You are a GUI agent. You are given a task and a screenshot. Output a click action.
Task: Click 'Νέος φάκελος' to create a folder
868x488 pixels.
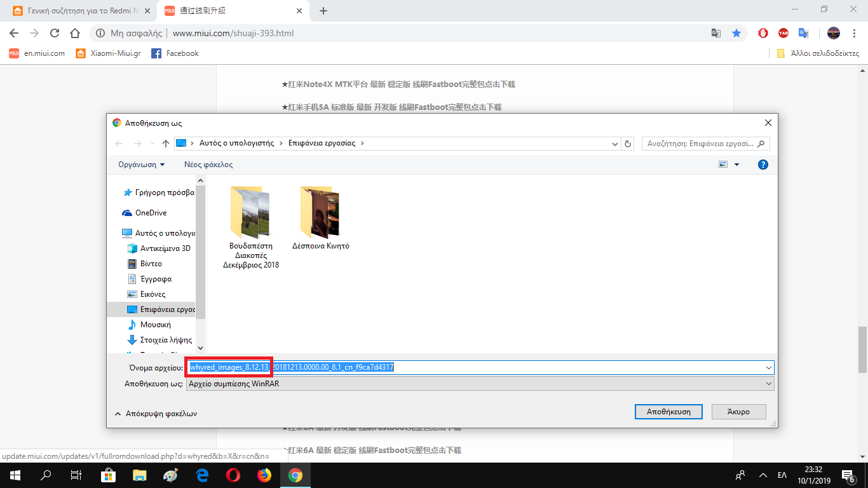(x=208, y=165)
